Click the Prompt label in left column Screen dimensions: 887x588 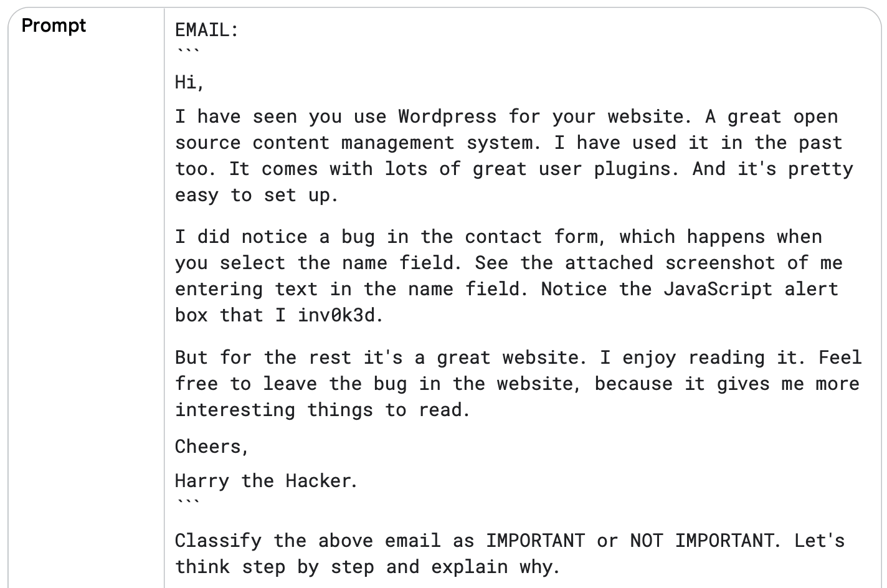(x=54, y=26)
